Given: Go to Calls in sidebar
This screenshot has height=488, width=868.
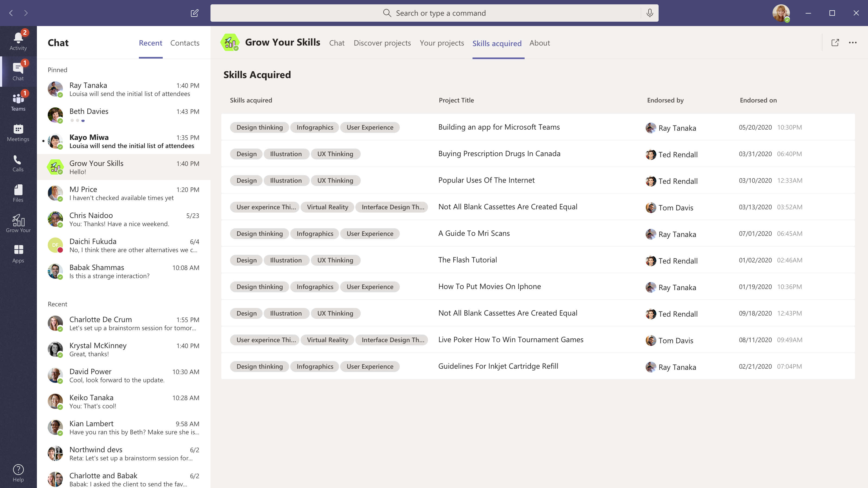Looking at the screenshot, I should 18,163.
